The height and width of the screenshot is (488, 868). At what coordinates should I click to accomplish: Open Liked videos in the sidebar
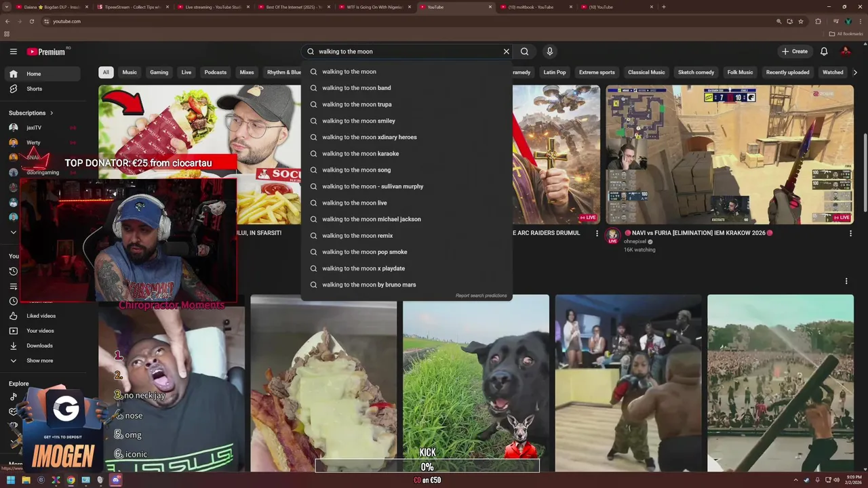[43, 316]
